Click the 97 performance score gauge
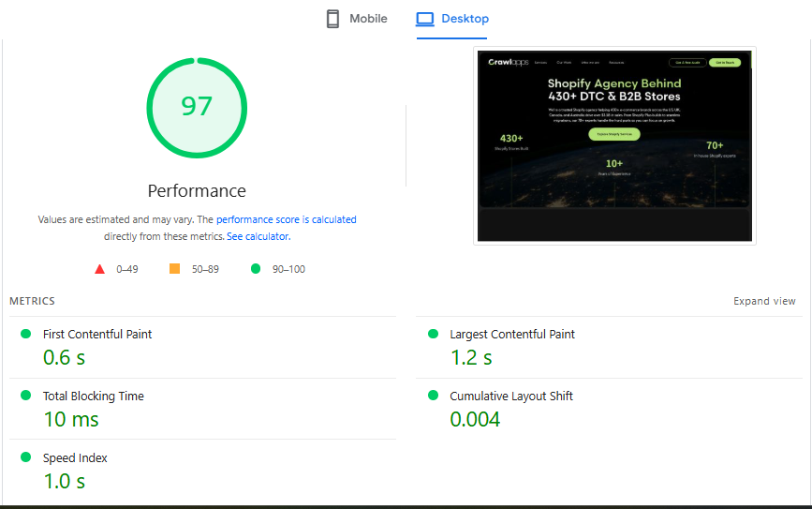812x509 pixels. pos(197,108)
